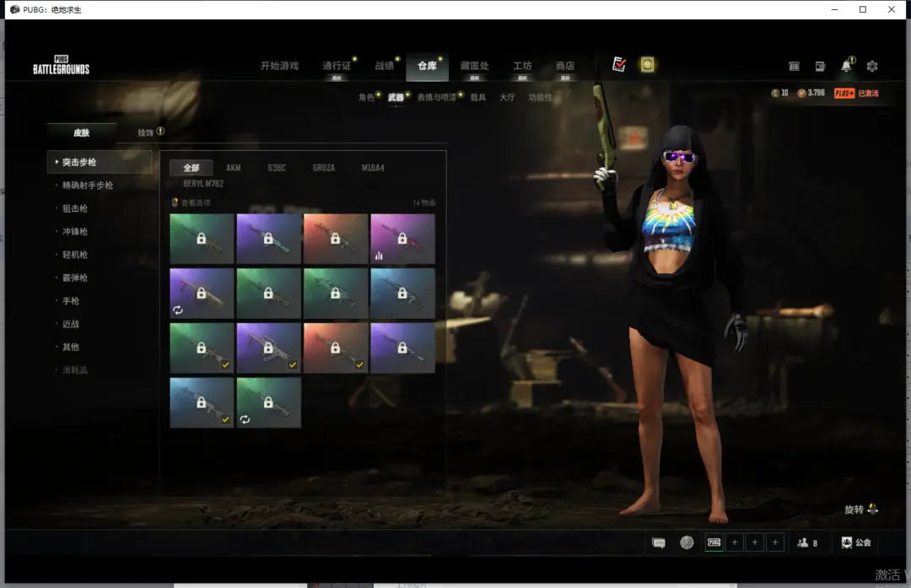Select 其他 other category
Image resolution: width=911 pixels, height=588 pixels.
[71, 347]
